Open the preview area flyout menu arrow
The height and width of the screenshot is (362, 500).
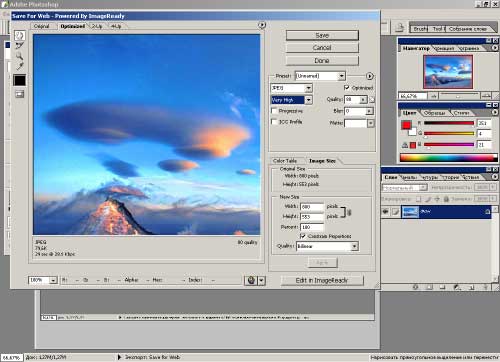[262, 25]
